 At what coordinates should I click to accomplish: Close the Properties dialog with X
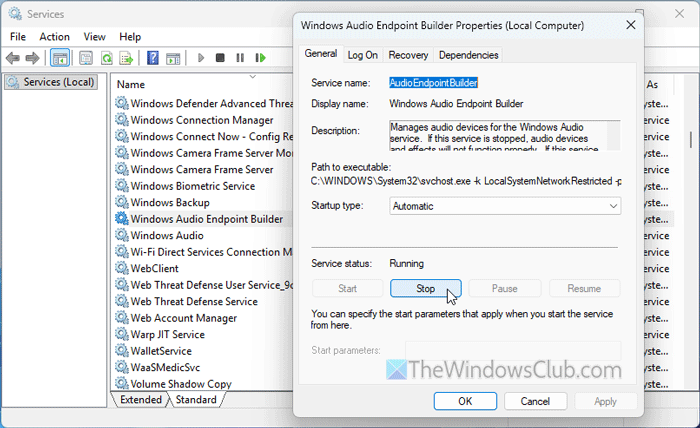click(x=631, y=25)
